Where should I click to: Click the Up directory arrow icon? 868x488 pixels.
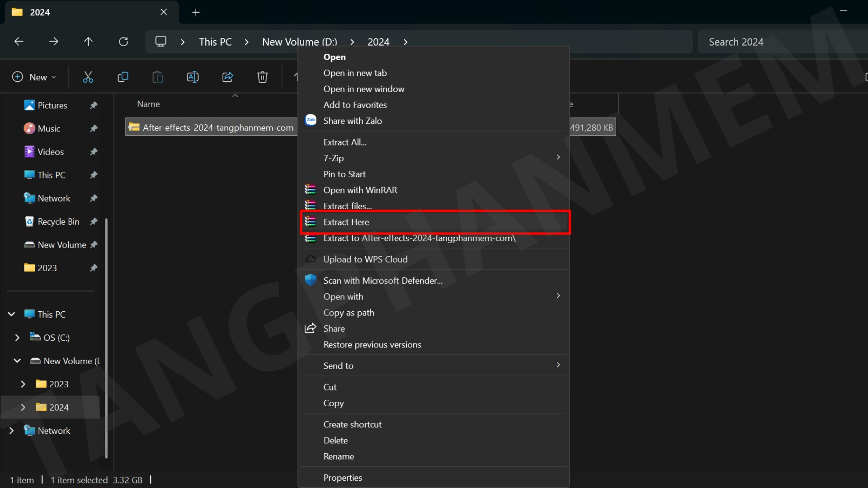88,42
